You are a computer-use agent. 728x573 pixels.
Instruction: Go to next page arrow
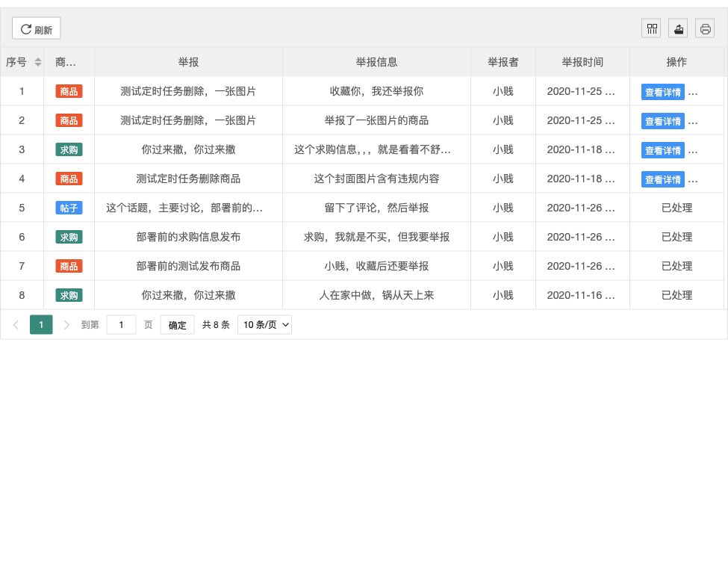pyautogui.click(x=66, y=325)
